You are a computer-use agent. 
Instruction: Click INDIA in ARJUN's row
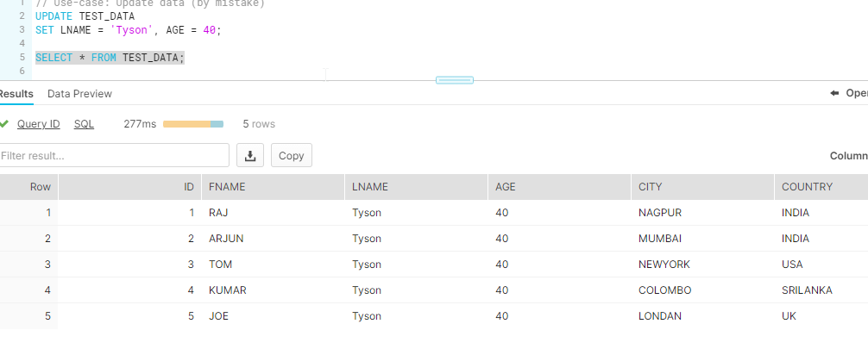(x=795, y=239)
